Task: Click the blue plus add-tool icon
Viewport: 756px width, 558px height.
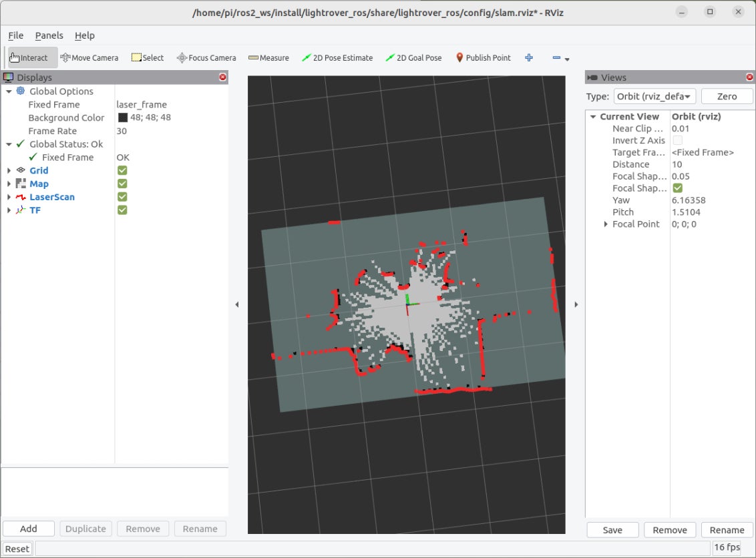Action: click(529, 58)
